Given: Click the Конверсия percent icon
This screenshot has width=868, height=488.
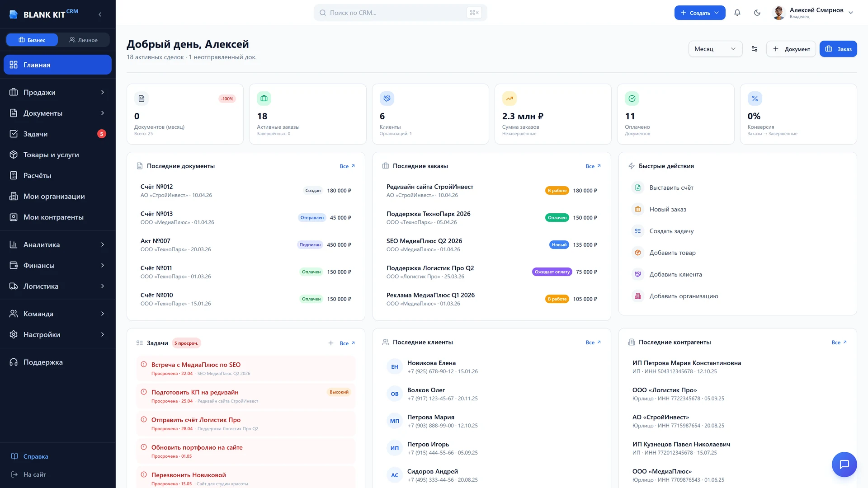Looking at the screenshot, I should (755, 99).
